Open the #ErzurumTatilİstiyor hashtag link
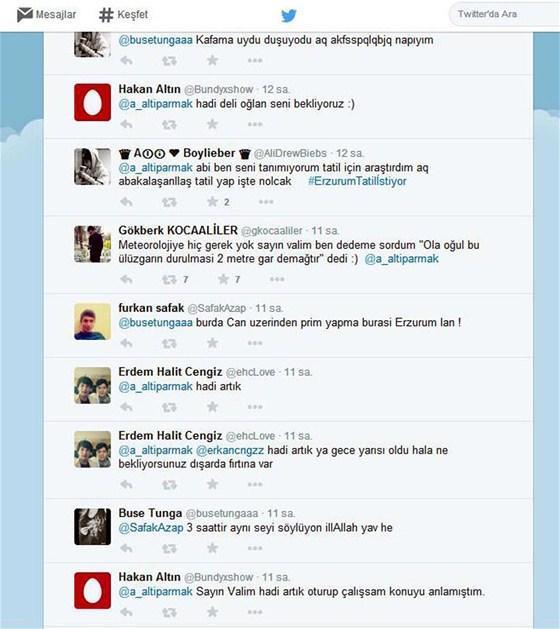 coord(357,181)
